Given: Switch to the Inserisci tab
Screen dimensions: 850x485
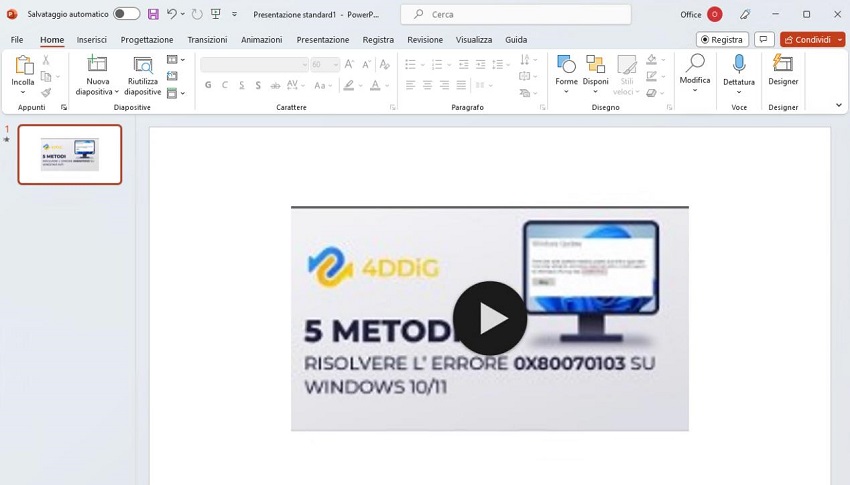Looking at the screenshot, I should tap(92, 40).
